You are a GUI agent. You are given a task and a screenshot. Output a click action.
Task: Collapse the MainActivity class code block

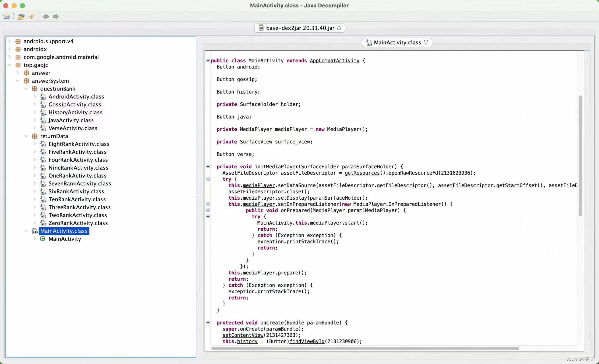[208, 61]
